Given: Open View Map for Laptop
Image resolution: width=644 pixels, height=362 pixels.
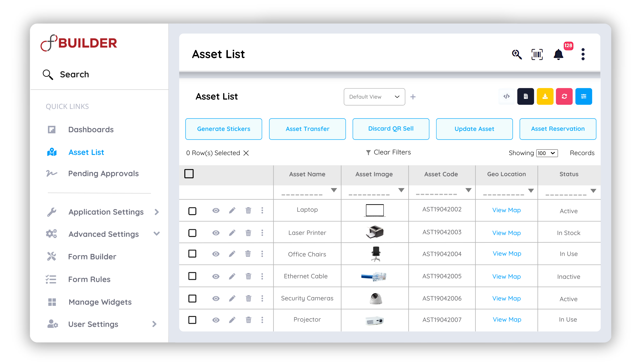Looking at the screenshot, I should point(507,210).
